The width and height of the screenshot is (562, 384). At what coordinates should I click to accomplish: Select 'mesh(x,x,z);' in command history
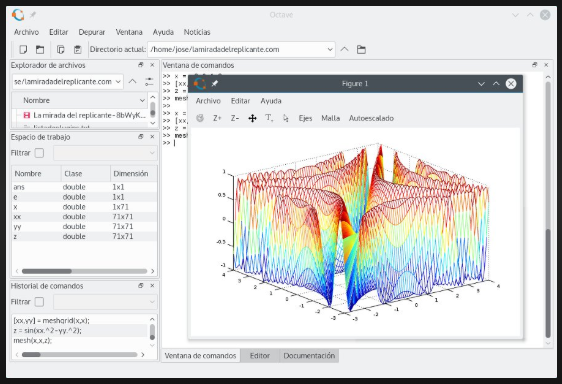33,341
